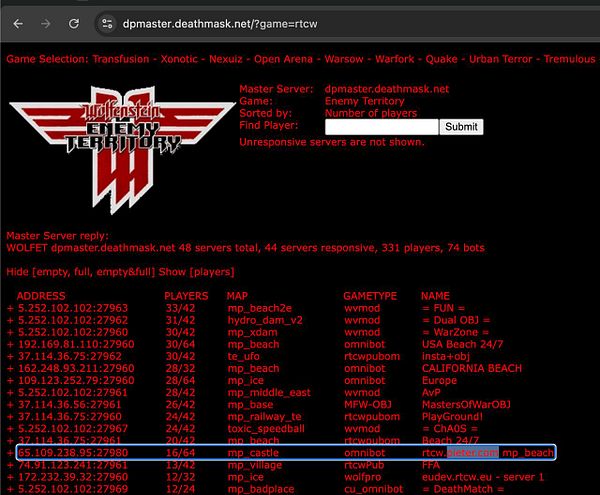Image resolution: width=600 pixels, height=495 pixels.
Task: Select Nexuiz in Game Selection
Action: click(226, 59)
